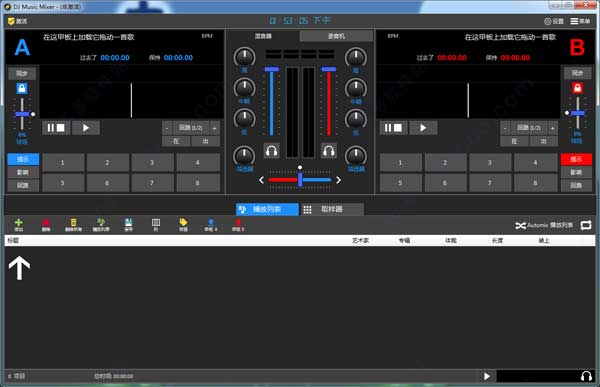Click the bottom-right filter knob in mixer
This screenshot has width=600, height=387.
click(x=356, y=156)
